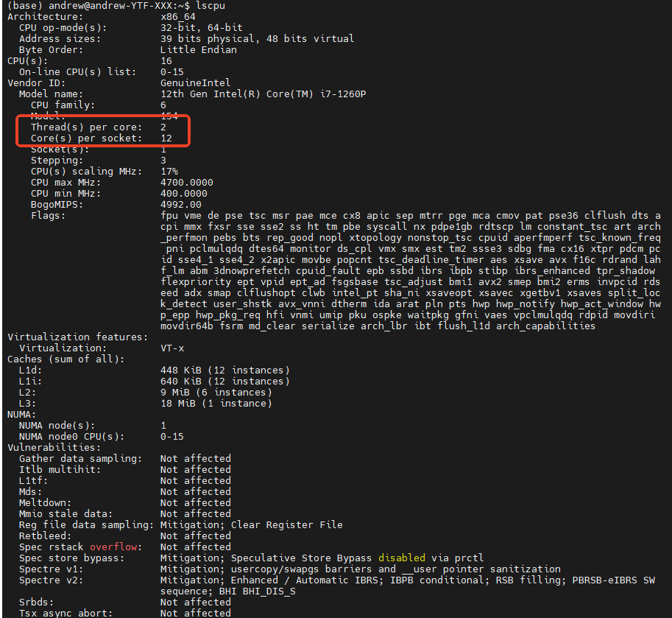Click '39 bits physical, 48 bits virtual'

click(x=257, y=39)
